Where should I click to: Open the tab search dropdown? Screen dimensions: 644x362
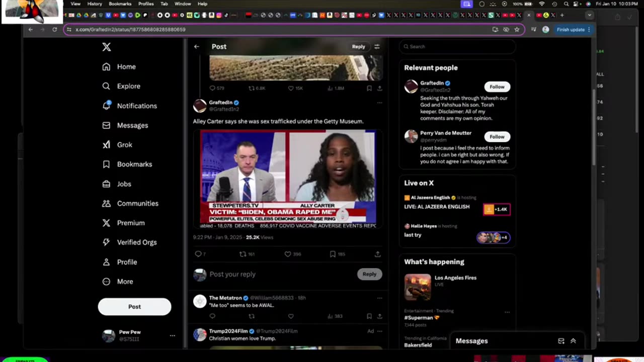(589, 15)
